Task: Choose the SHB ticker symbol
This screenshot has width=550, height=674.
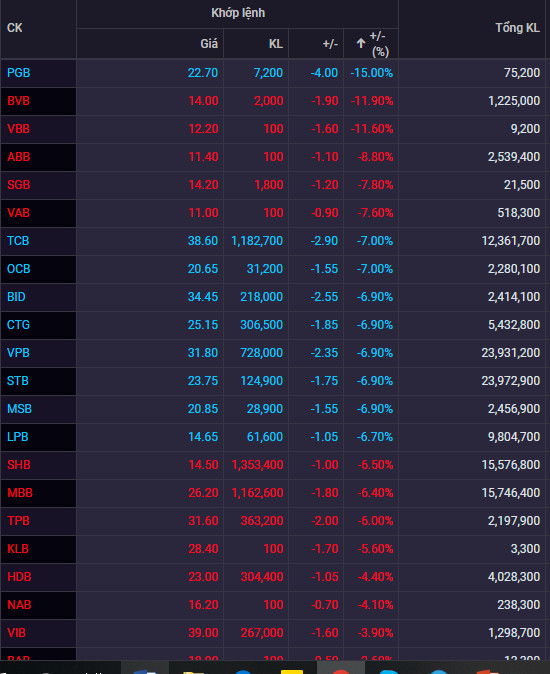Action: [x=19, y=465]
